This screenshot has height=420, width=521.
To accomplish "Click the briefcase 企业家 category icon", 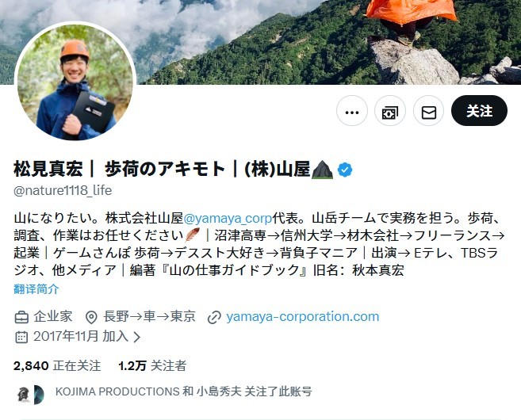I will [21, 317].
